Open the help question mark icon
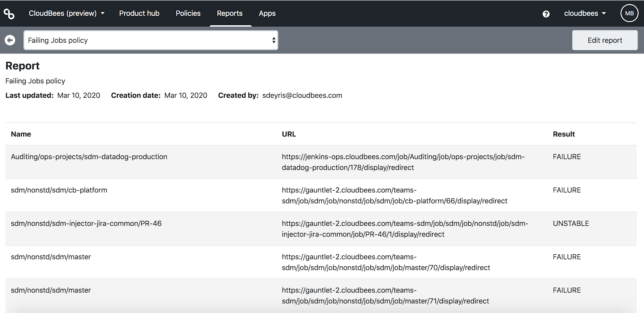Screen dimensions: 644x313 coord(546,14)
